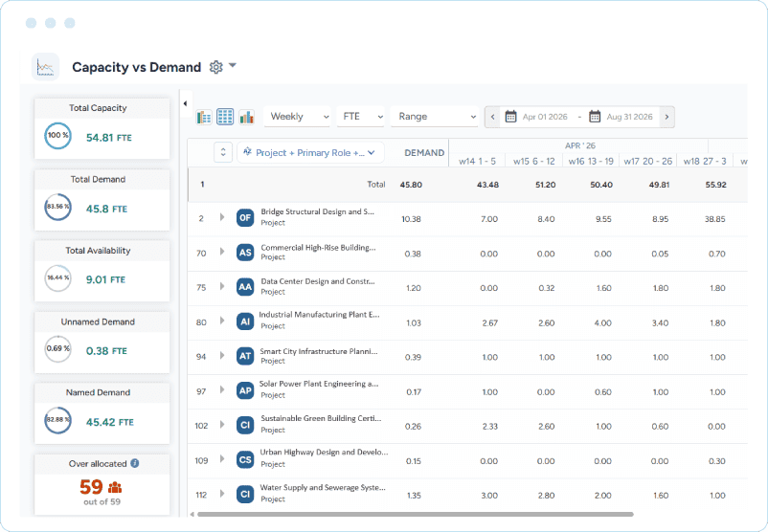Click the scrollbar left arrow below the table
This screenshot has width=768, height=532.
click(192, 515)
